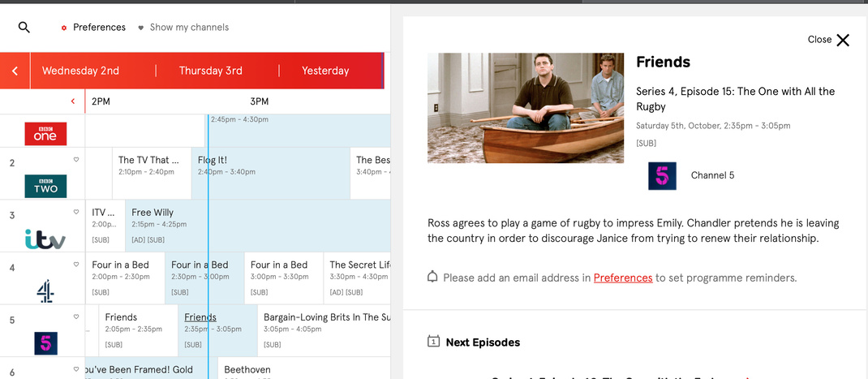Follow the red Preferences link for reminders
The width and height of the screenshot is (868, 379).
pyautogui.click(x=623, y=278)
